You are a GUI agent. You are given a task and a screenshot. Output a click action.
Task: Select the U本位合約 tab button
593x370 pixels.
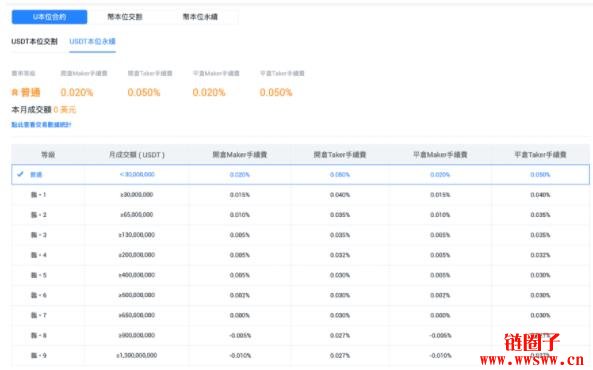click(x=50, y=17)
